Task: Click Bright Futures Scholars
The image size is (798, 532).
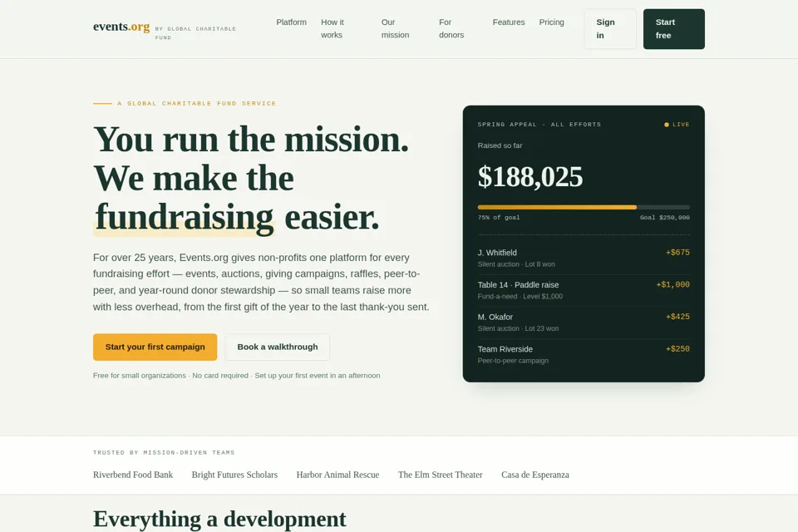Action: click(x=234, y=475)
